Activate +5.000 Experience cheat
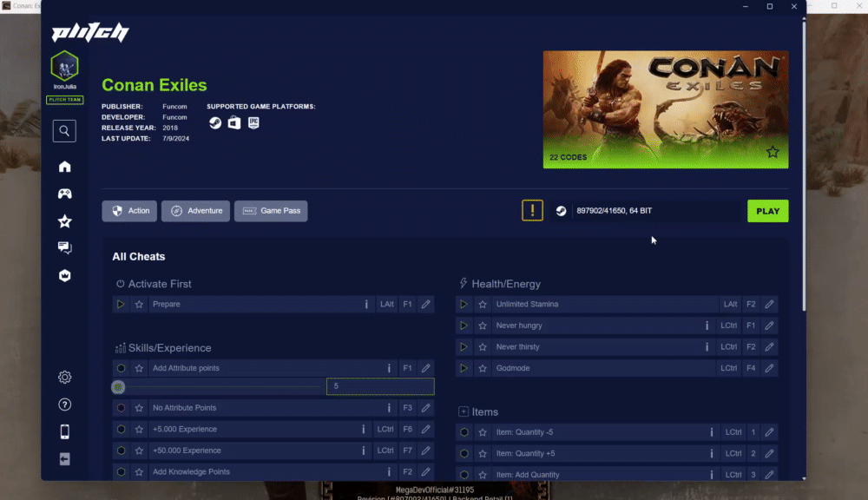868x500 pixels. (x=121, y=429)
